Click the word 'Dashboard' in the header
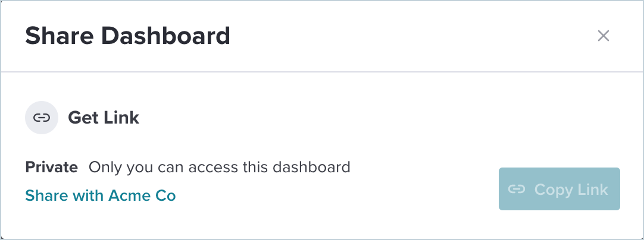The width and height of the screenshot is (644, 240). 165,36
